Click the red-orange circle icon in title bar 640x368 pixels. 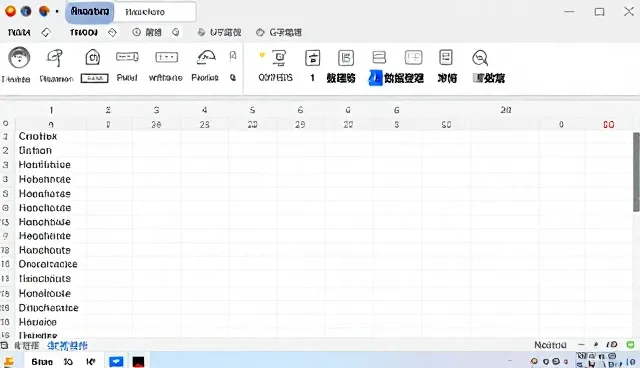tap(10, 11)
